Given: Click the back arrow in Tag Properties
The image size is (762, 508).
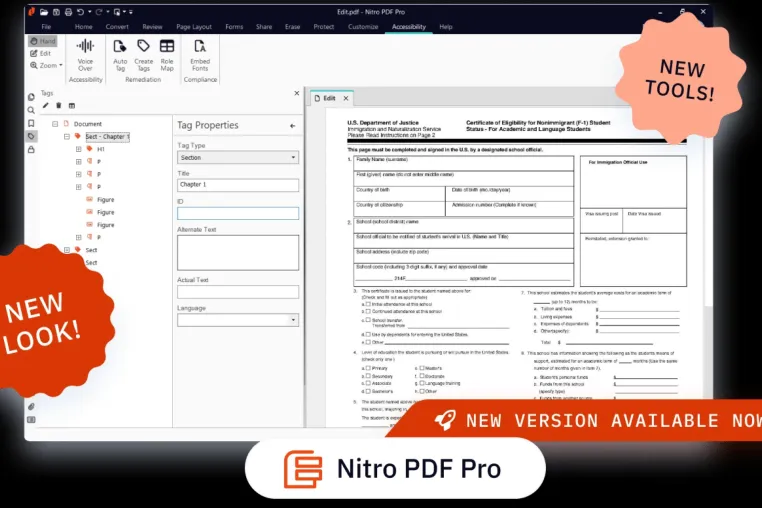Looking at the screenshot, I should [293, 126].
